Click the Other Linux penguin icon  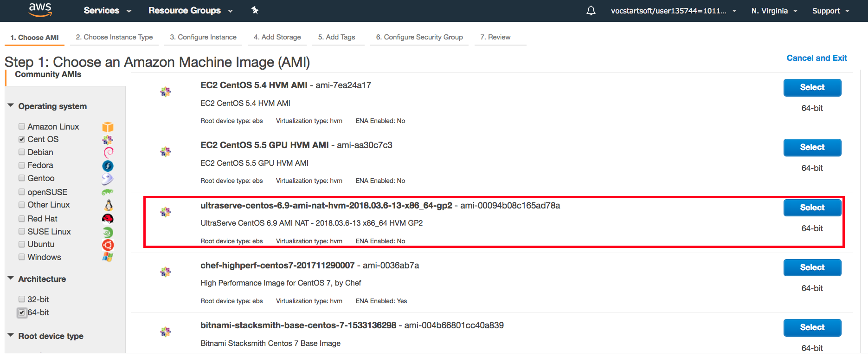108,205
